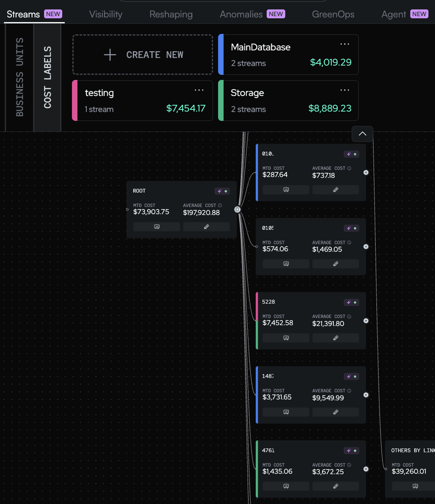Expand the $574.06 node with plus
The width and height of the screenshot is (435, 504).
(366, 247)
